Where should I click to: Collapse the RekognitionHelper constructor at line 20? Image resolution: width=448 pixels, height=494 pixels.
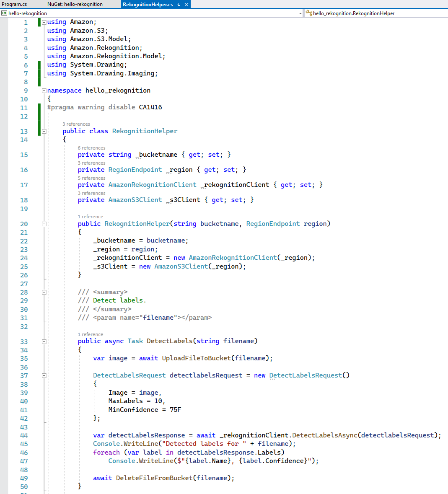pos(44,224)
